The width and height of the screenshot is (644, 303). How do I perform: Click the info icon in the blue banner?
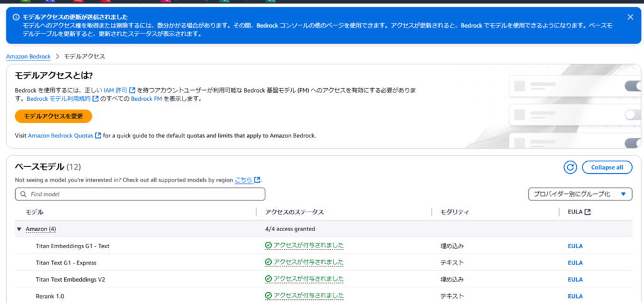point(16,17)
